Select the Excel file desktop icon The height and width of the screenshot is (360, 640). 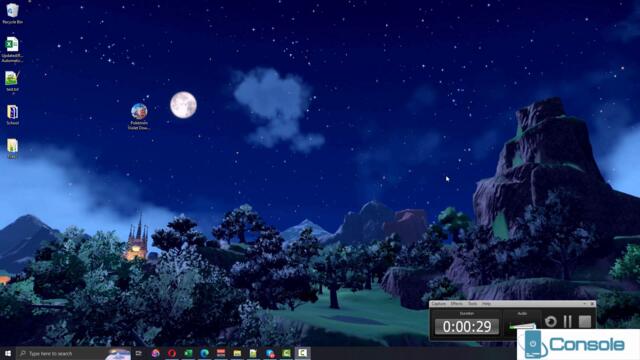point(12,49)
